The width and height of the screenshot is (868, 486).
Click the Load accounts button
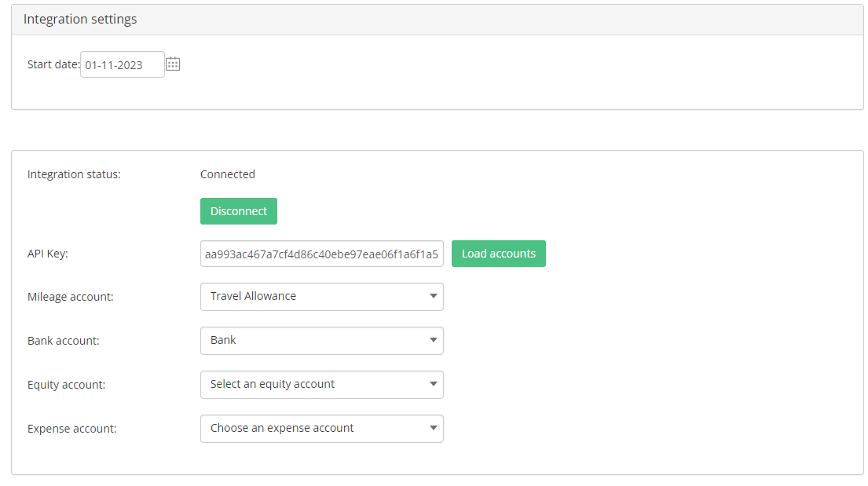pos(499,254)
